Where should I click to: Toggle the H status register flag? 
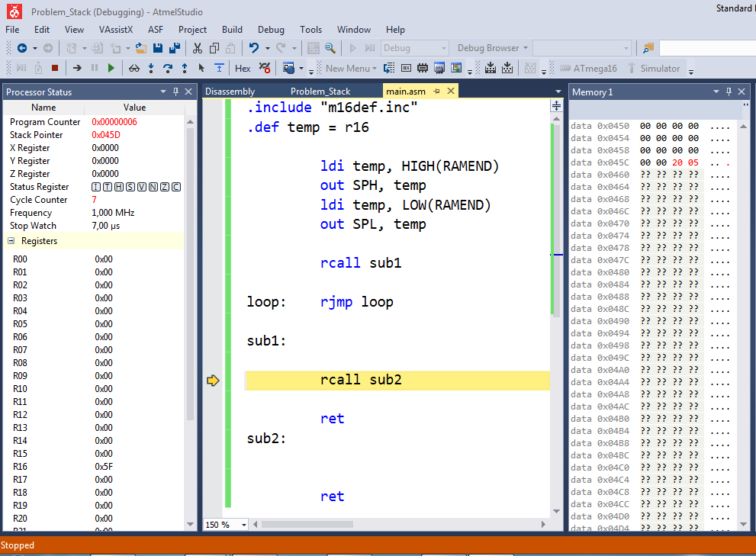(x=118, y=187)
